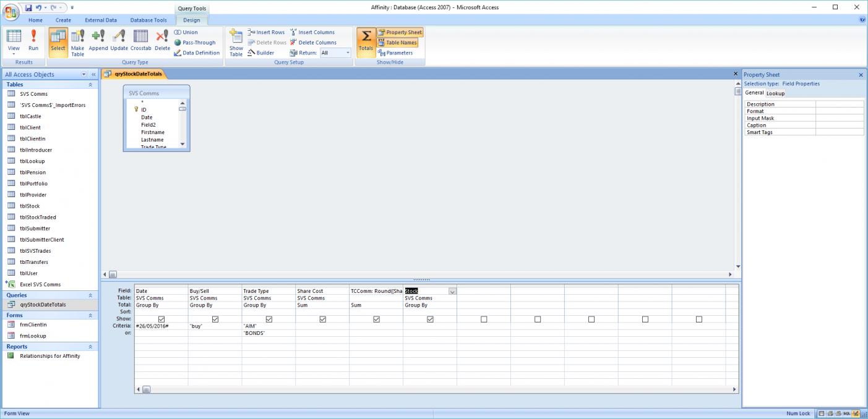Open Microsoft Access help
868x419 pixels.
862,20
